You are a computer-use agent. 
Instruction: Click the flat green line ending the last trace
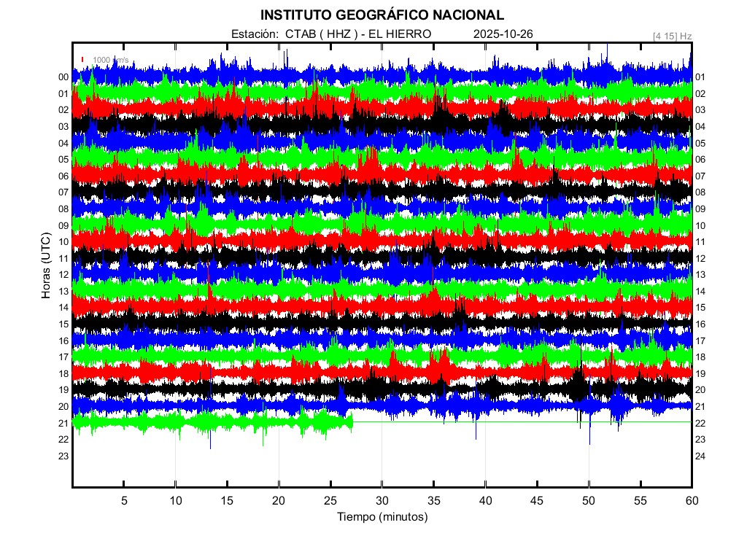522,422
